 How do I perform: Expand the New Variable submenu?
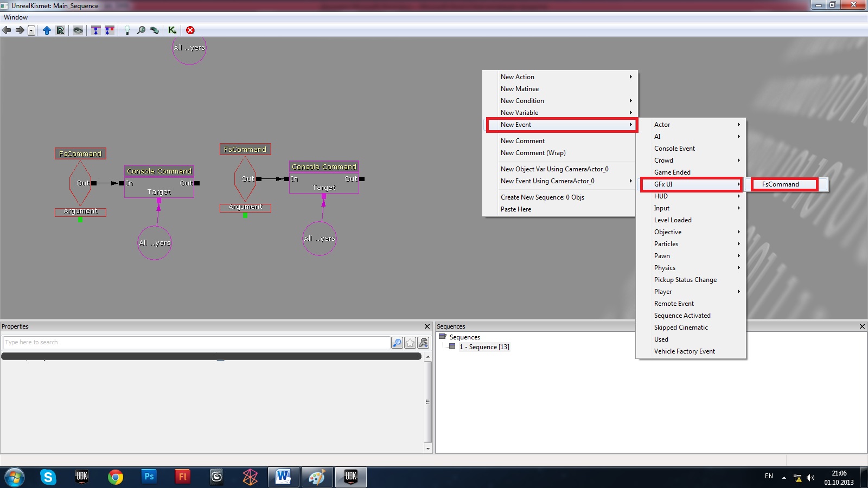[560, 113]
